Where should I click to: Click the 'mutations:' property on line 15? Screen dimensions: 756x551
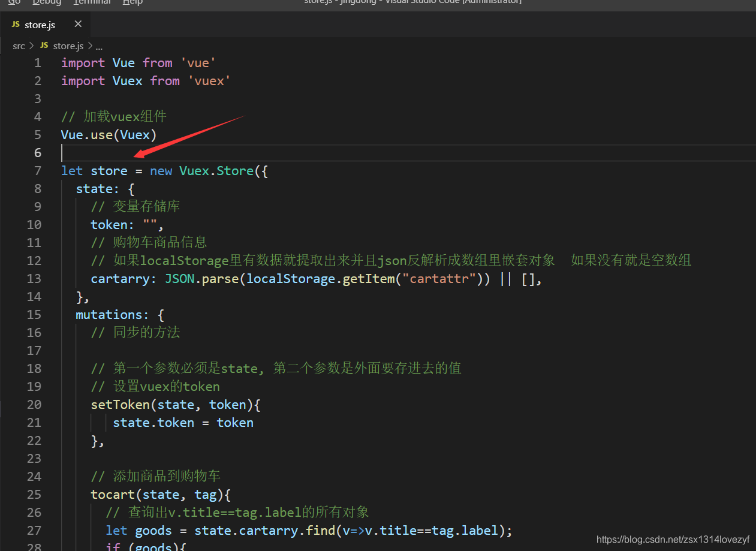112,315
